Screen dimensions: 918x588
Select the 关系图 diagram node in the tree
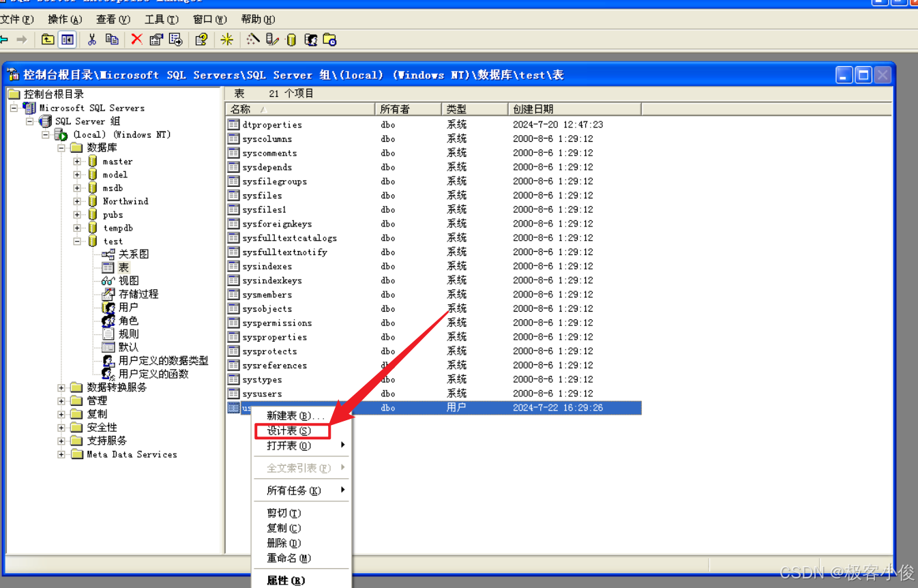tap(134, 254)
